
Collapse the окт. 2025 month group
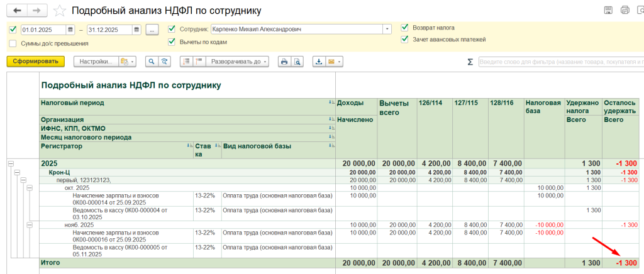[x=30, y=187]
